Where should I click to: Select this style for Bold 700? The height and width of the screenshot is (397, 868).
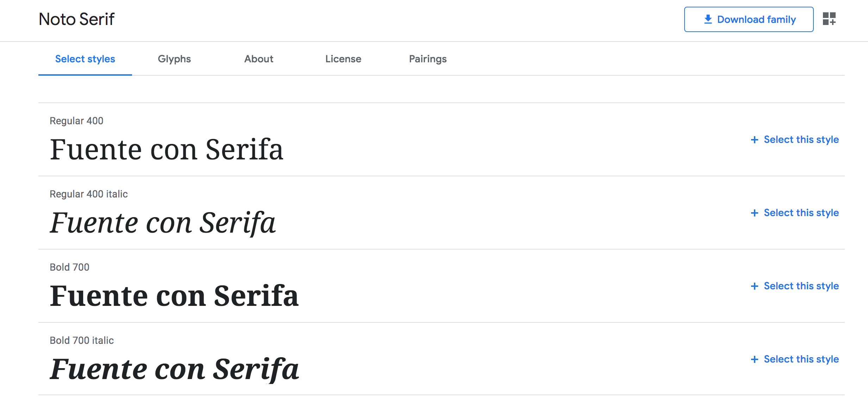pos(801,286)
